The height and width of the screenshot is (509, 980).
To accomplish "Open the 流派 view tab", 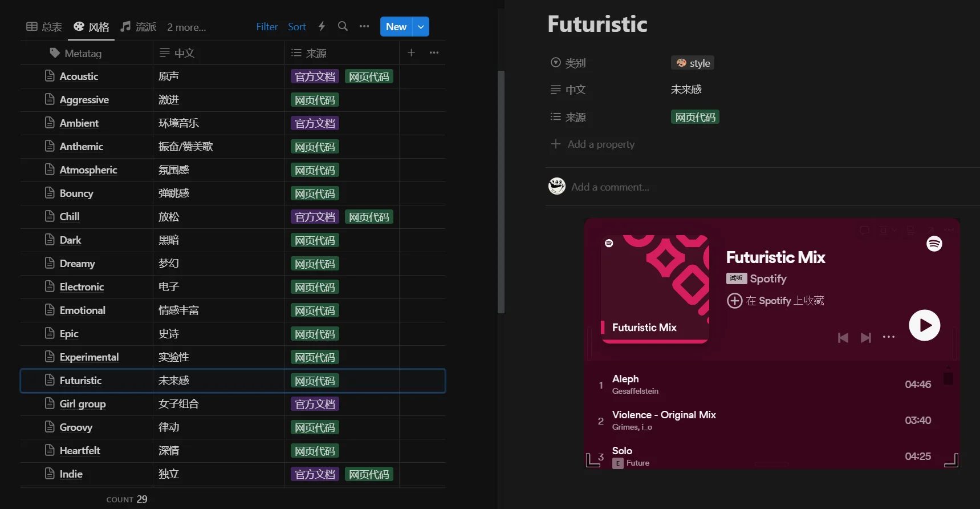I will tap(138, 27).
